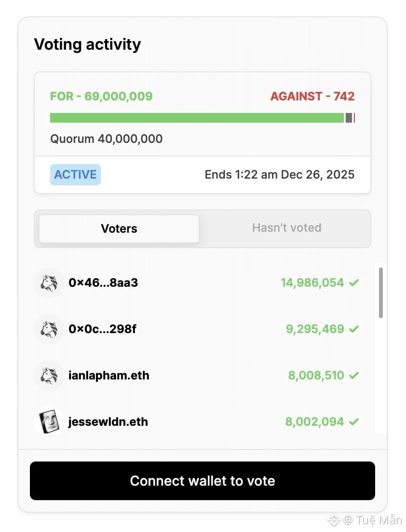Open voter 0x46...8aa3 address link
The height and width of the screenshot is (532, 406).
pyautogui.click(x=103, y=283)
